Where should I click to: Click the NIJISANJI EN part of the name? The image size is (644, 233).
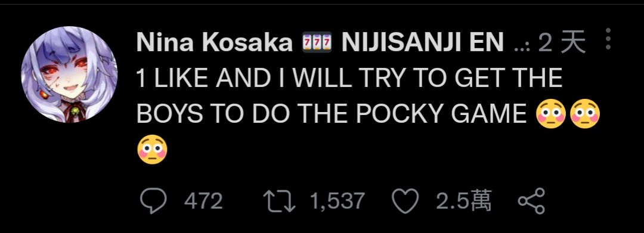pyautogui.click(x=423, y=42)
